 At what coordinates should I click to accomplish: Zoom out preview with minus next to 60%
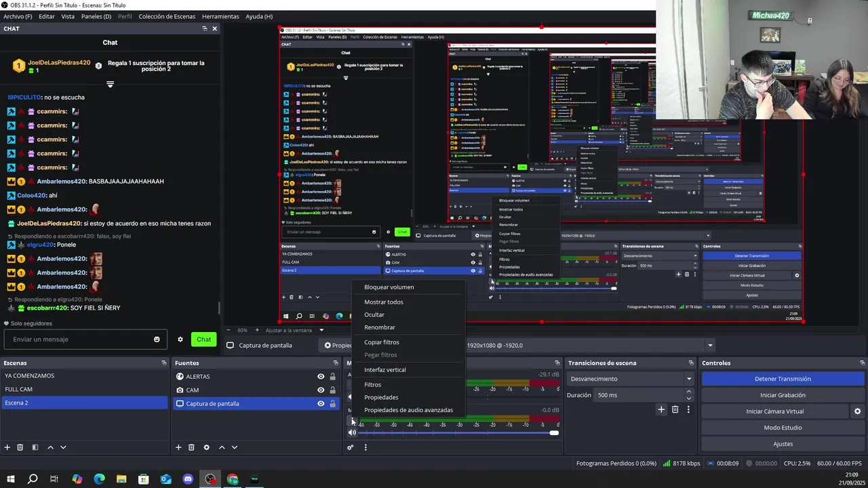click(229, 330)
